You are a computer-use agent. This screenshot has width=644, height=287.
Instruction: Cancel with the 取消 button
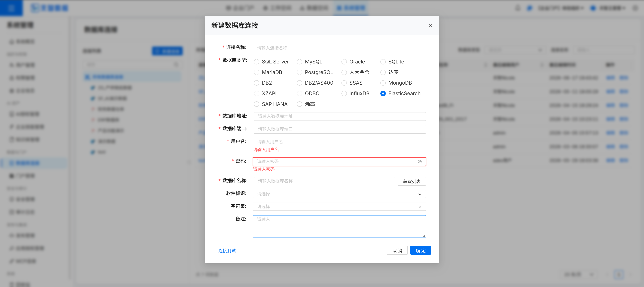(x=397, y=250)
